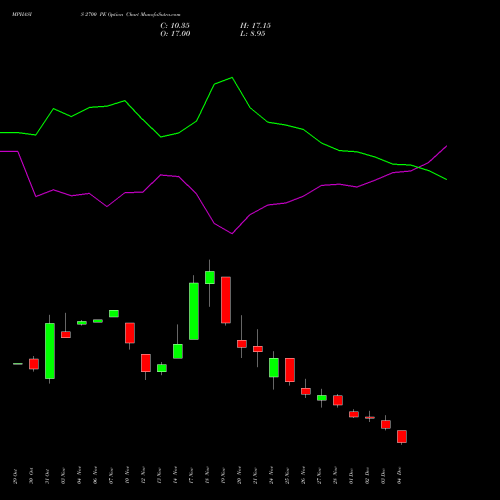Viewport: 500px width, 500px height.
Task: Click the tall green candle on 17 Nov
Action: click(194, 311)
